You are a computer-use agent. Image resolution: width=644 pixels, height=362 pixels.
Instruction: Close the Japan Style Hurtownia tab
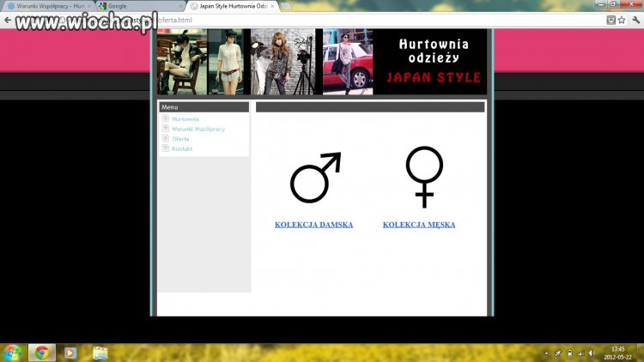click(x=272, y=6)
